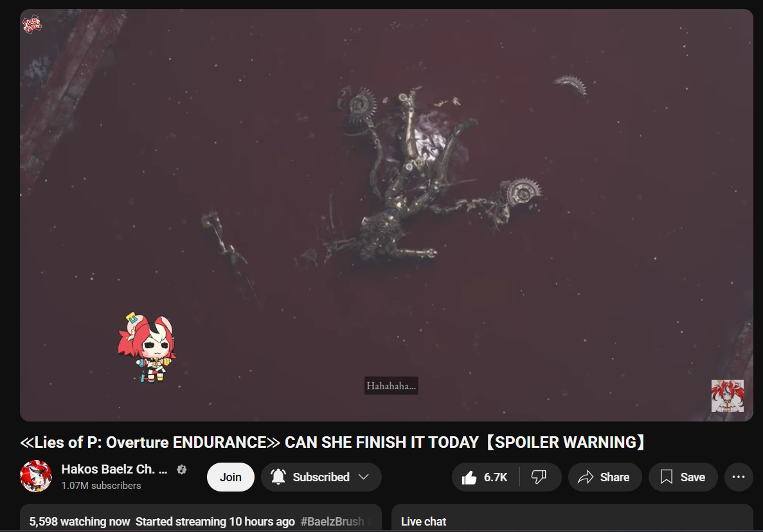This screenshot has height=532, width=763.
Task: Click the #BaelzBrush hashtag link
Action: point(332,522)
